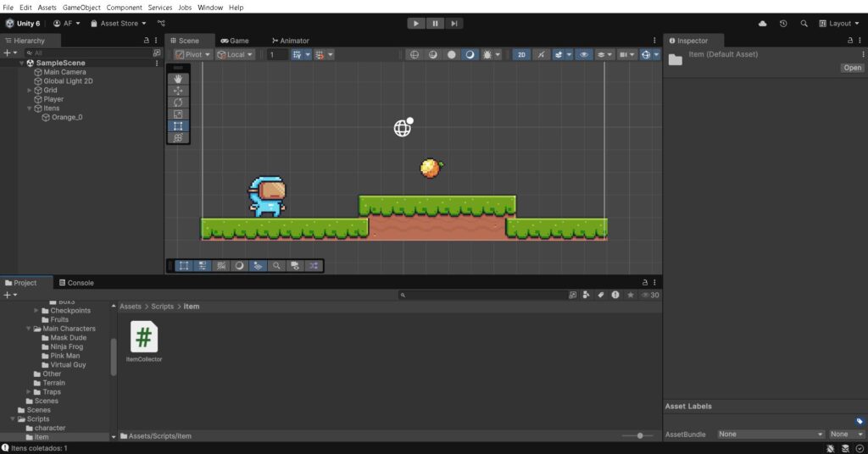This screenshot has height=454, width=868.
Task: Click Search by Type icon in Project
Action: [x=587, y=295]
